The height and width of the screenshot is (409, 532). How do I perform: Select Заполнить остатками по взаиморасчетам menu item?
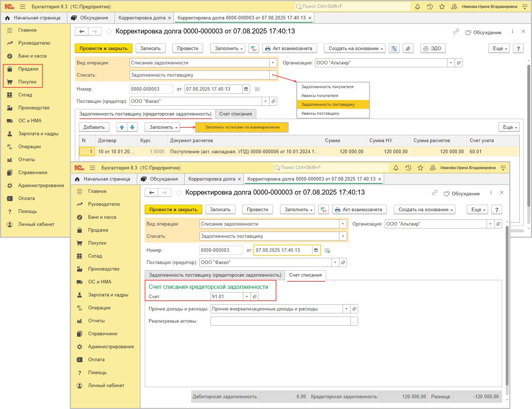(242, 127)
